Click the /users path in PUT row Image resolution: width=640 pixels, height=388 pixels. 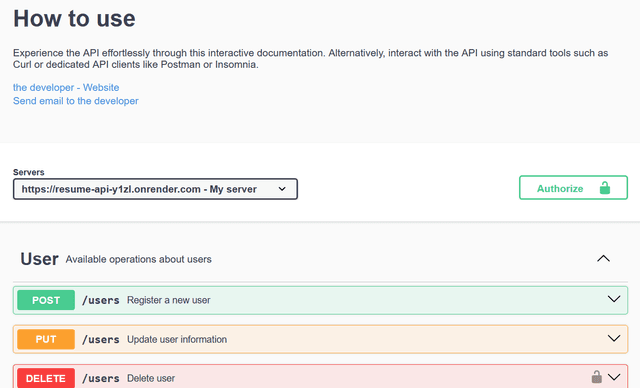click(x=101, y=339)
